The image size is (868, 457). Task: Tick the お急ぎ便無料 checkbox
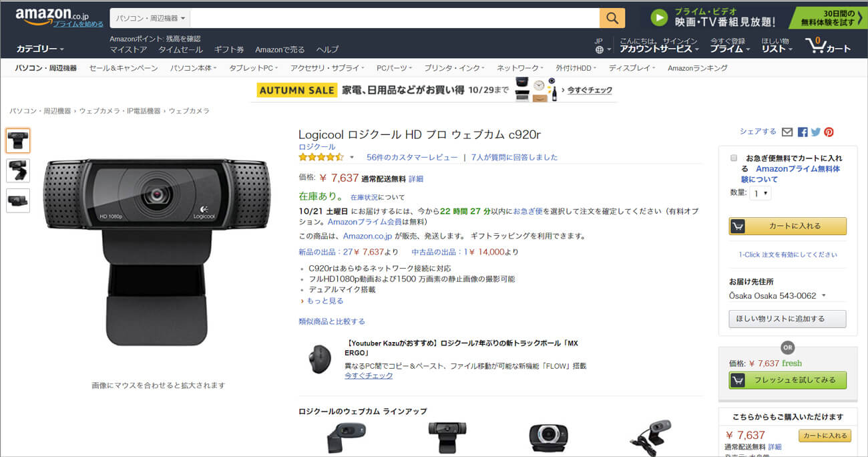734,158
